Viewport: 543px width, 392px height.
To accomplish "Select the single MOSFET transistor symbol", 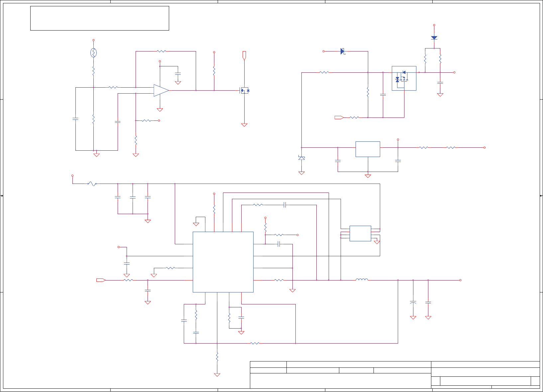I will [245, 90].
